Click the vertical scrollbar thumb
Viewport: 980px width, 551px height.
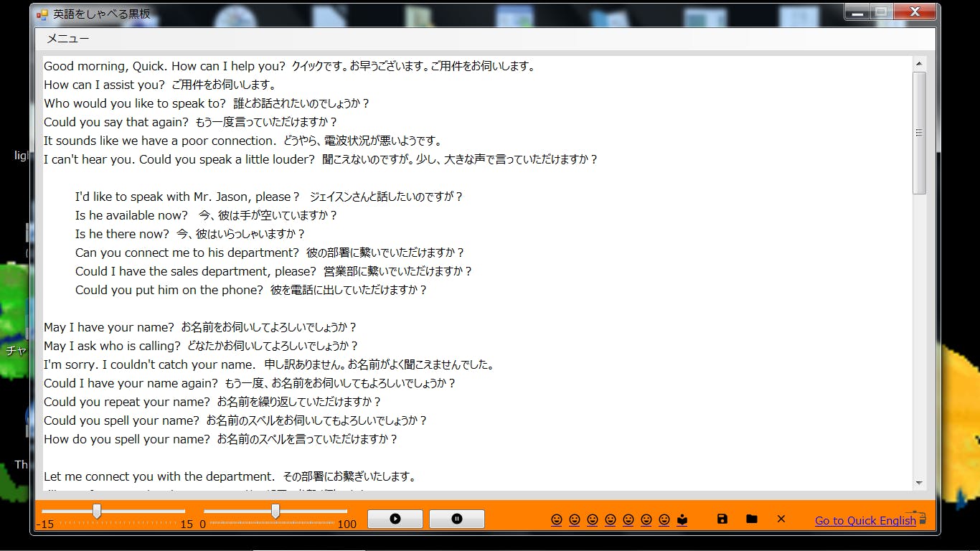(919, 133)
